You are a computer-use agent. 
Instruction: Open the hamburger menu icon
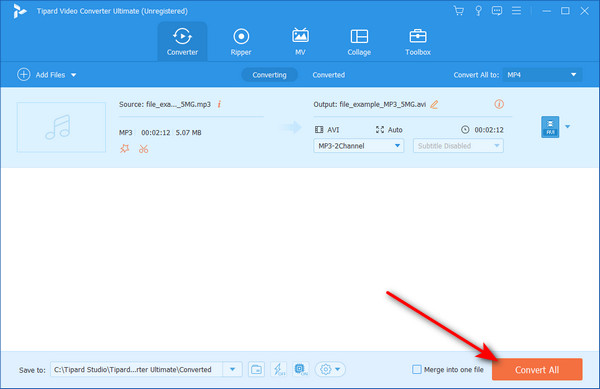[x=516, y=11]
